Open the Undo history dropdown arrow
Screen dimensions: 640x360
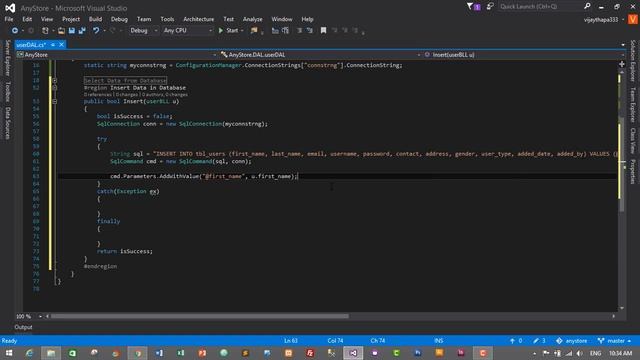pyautogui.click(x=104, y=31)
